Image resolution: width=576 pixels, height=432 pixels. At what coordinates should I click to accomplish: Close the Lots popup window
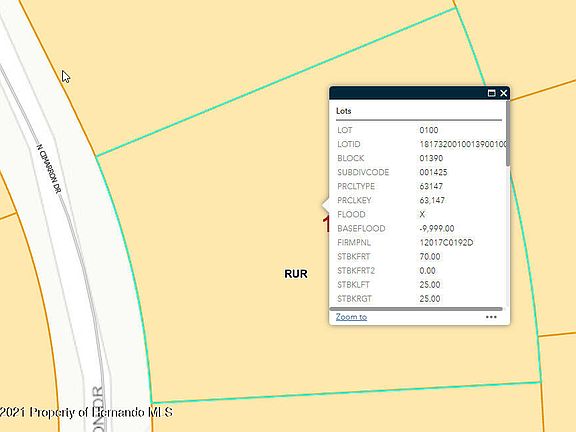click(503, 93)
